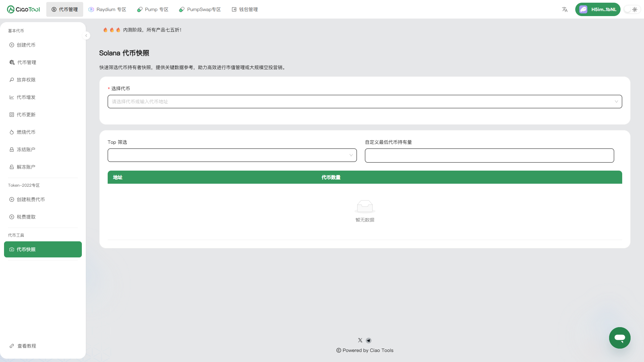Image resolution: width=644 pixels, height=362 pixels.
Task: Switch to the Pump 专区 tab
Action: [x=153, y=9]
